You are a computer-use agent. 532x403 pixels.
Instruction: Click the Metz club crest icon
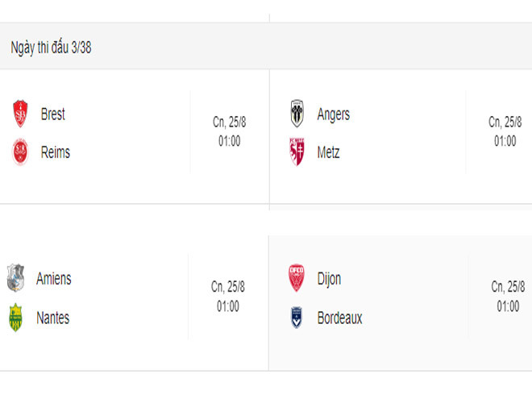tap(297, 152)
